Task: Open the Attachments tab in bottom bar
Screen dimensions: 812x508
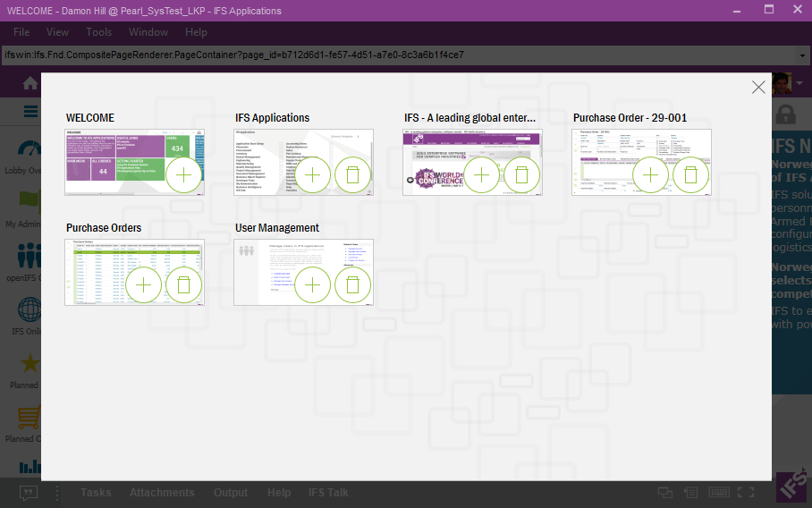Action: coord(162,493)
